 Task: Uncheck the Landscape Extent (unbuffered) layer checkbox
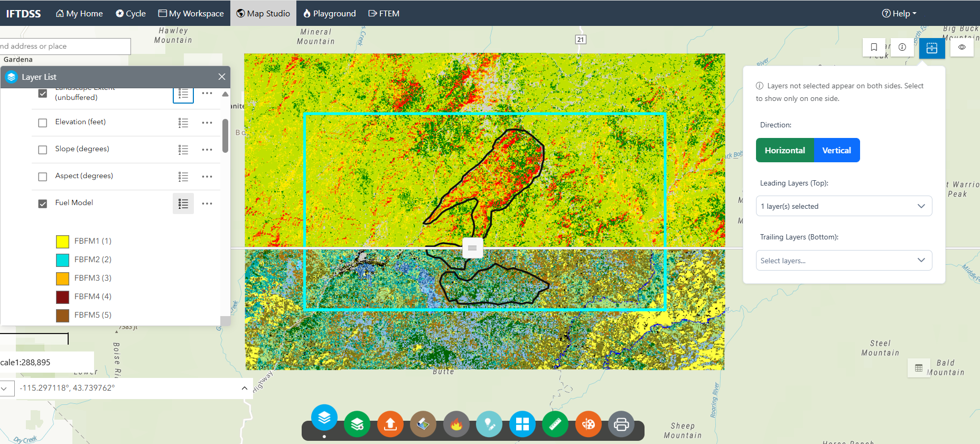coord(43,94)
